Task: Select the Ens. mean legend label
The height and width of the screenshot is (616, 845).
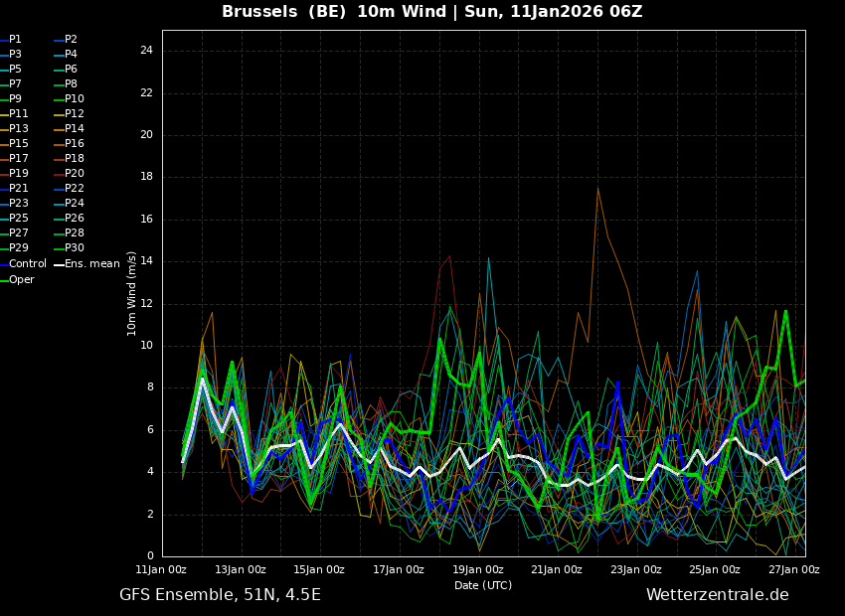Action: click(x=86, y=264)
